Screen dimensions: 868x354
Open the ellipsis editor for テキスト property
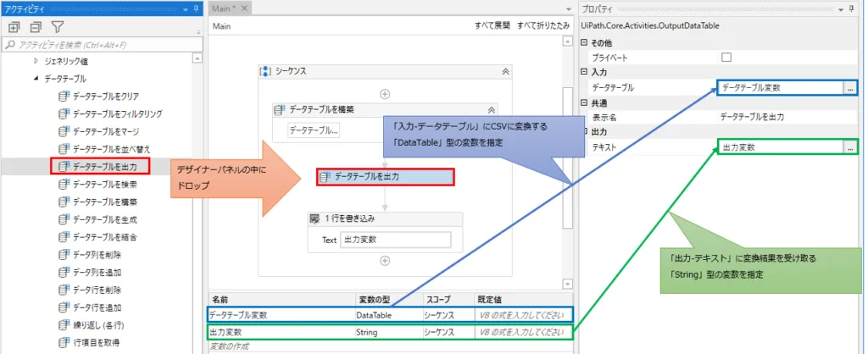[x=849, y=147]
